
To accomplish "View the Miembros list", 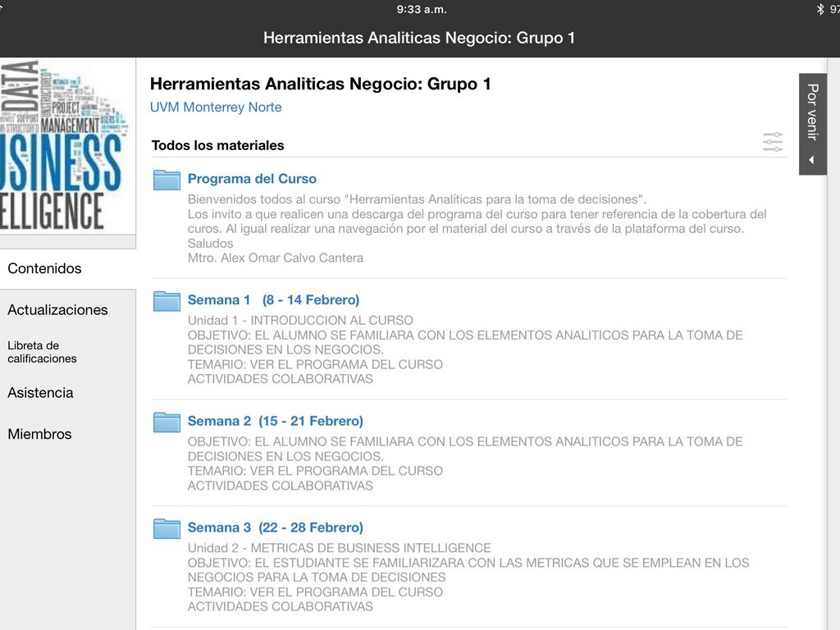I will (39, 435).
